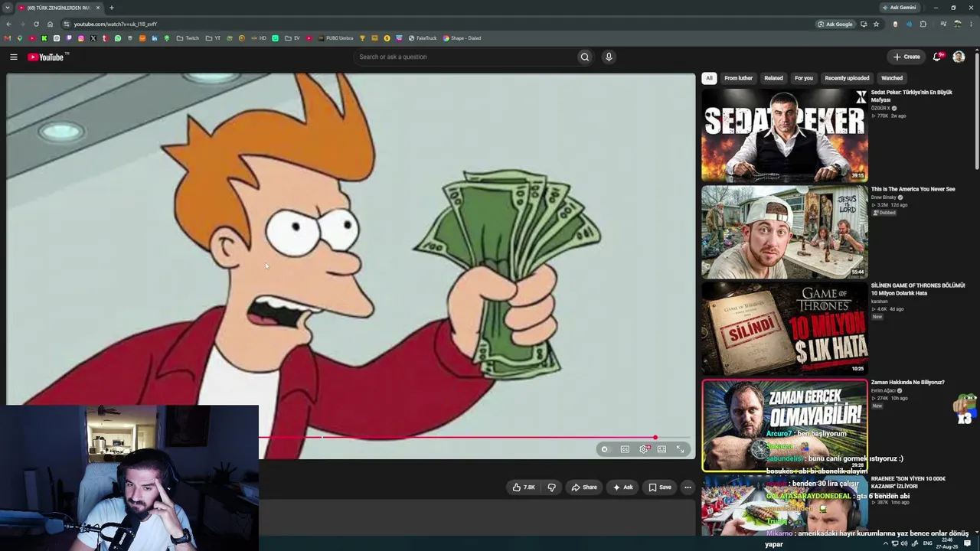This screenshot has height=551, width=980.
Task: Go back in the browser
Action: coord(8,24)
